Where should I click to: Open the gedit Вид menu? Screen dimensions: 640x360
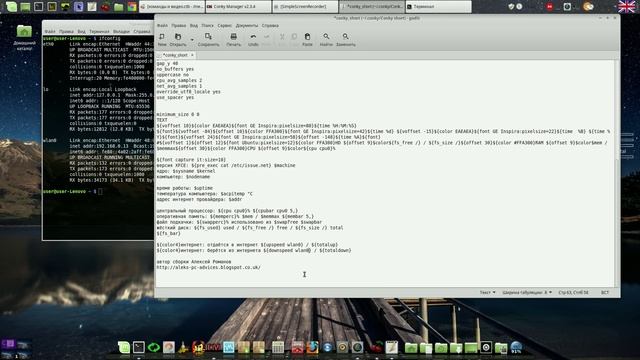(x=194, y=25)
